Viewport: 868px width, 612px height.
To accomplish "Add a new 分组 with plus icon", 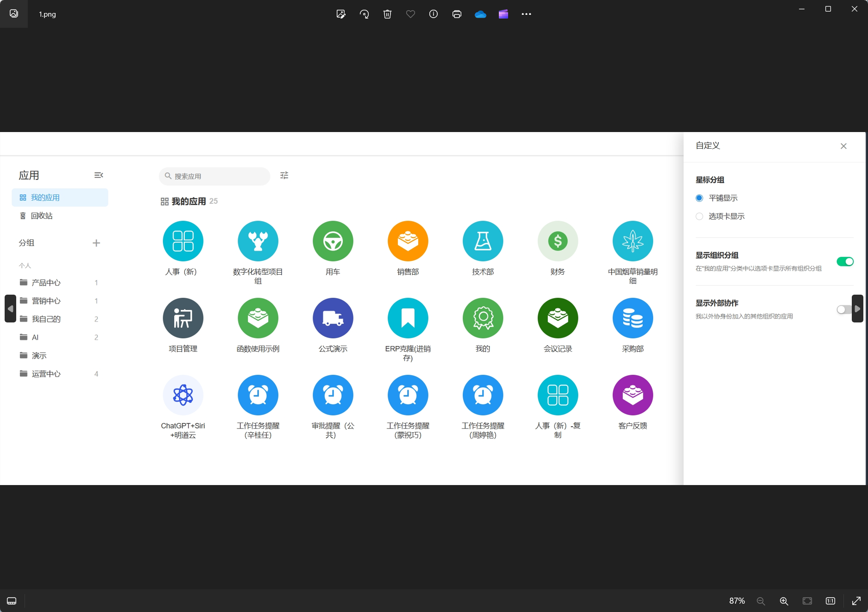I will tap(96, 243).
